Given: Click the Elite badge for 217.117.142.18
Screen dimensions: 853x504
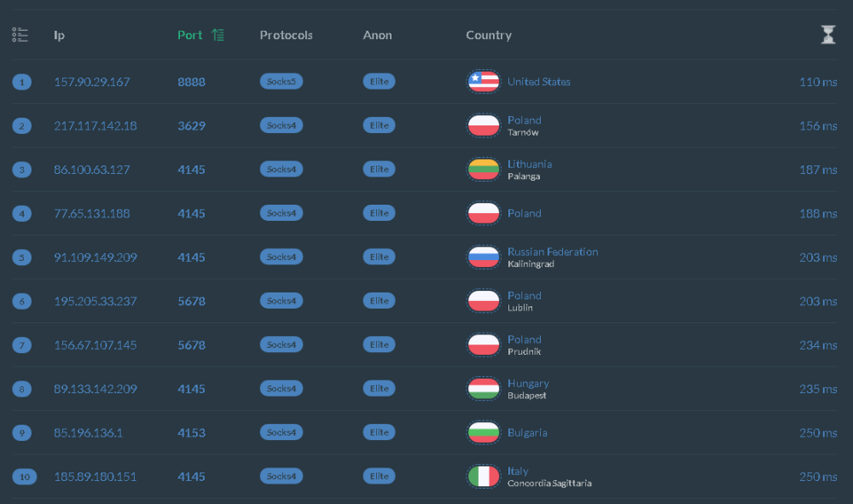Looking at the screenshot, I should tap(379, 125).
